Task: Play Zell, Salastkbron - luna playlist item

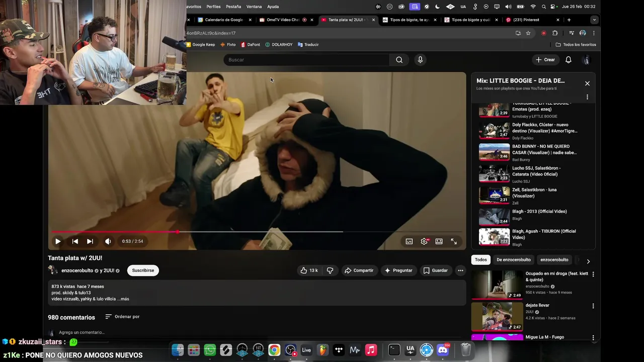Action: [x=528, y=196]
